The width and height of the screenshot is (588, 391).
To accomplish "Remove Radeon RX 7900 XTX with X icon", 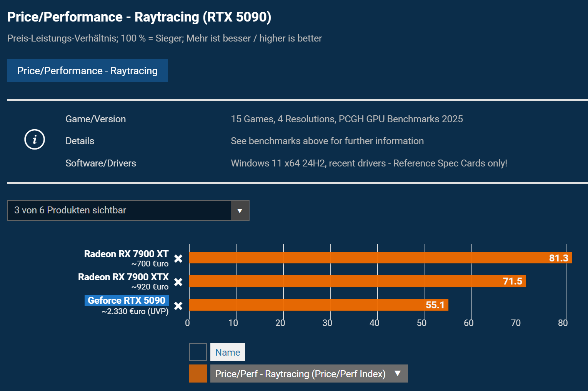I will [x=178, y=282].
